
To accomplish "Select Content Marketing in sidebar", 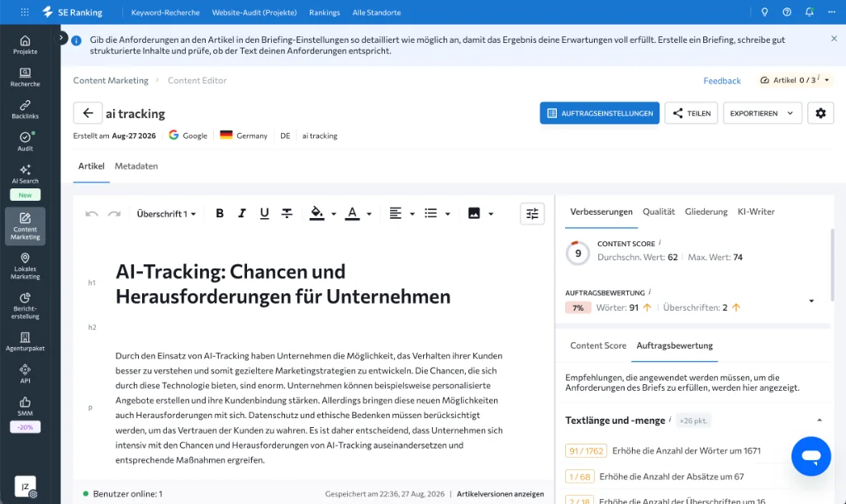I will [26, 226].
